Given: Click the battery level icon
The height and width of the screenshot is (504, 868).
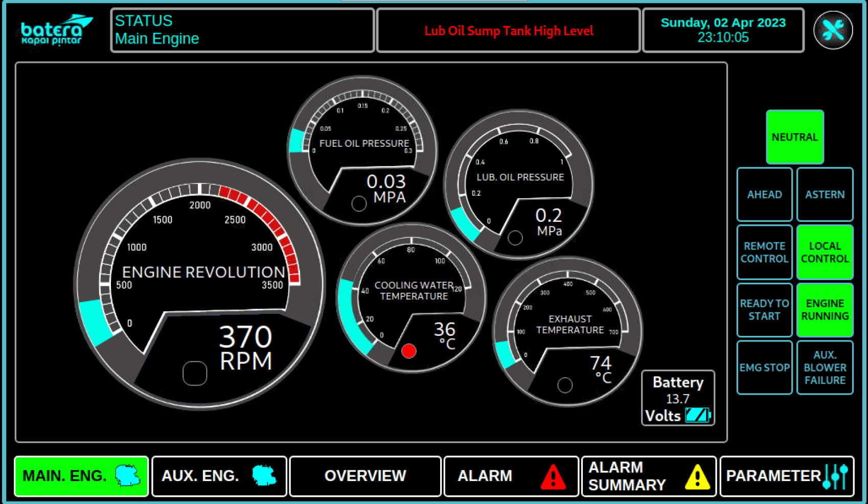Looking at the screenshot, I should pos(698,415).
